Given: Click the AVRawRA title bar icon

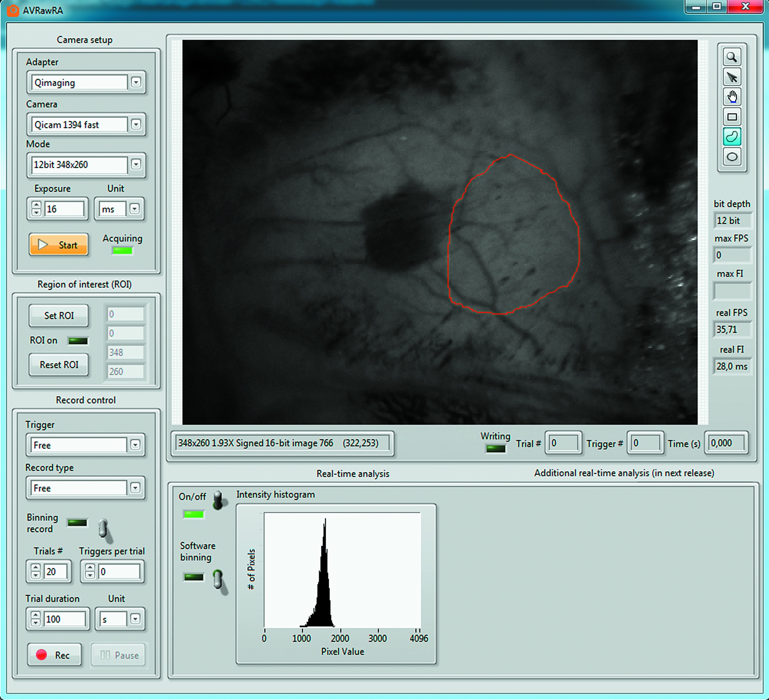Looking at the screenshot, I should [x=13, y=10].
